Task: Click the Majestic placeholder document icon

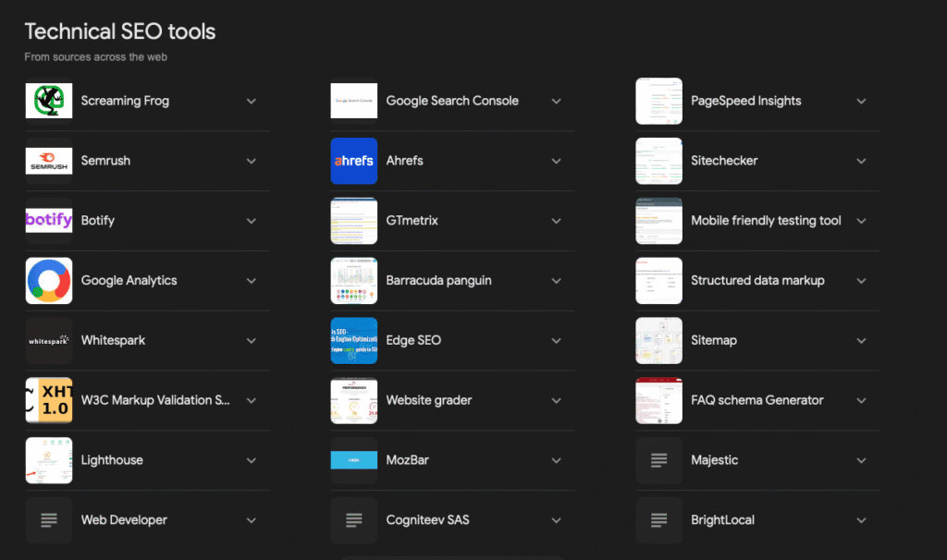Action: [x=659, y=460]
